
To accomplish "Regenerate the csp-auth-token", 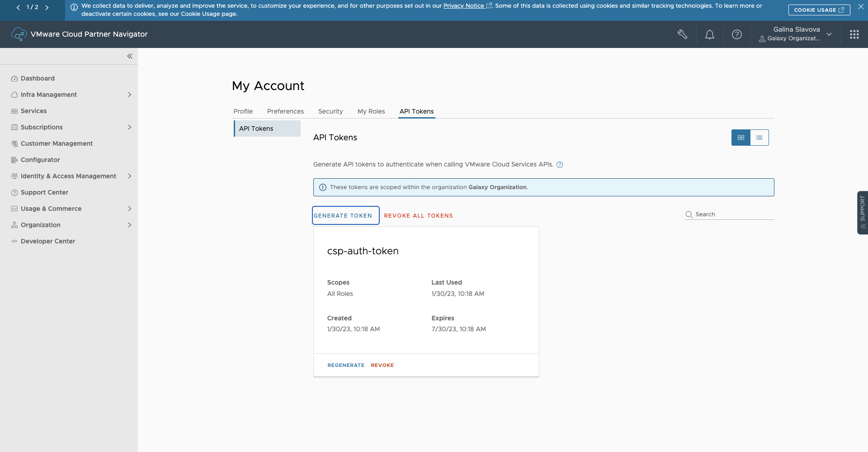I will [x=346, y=365].
